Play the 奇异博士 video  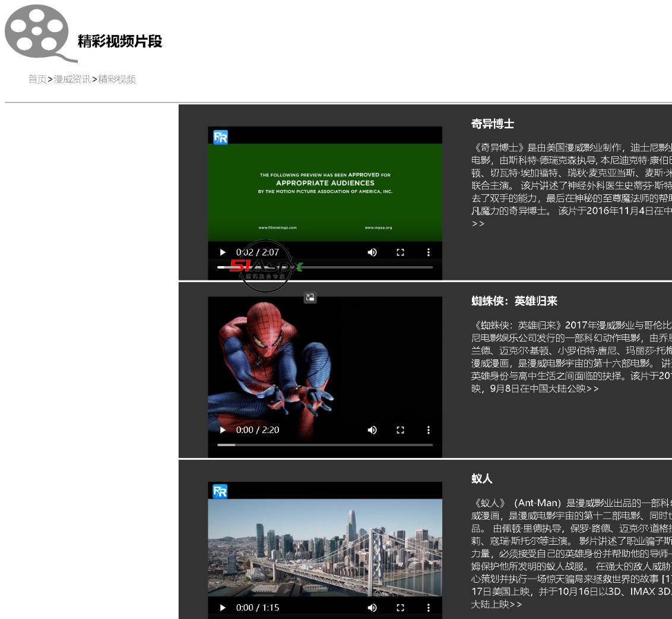coord(223,252)
